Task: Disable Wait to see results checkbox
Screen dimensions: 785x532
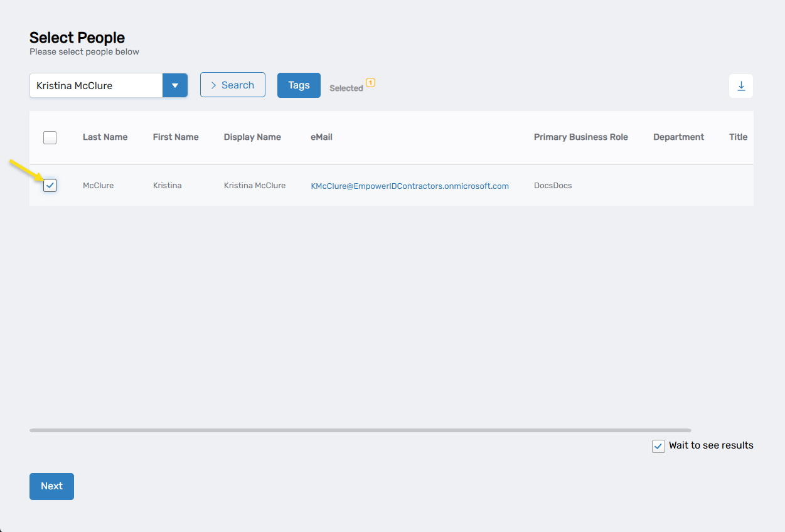Action: click(658, 446)
